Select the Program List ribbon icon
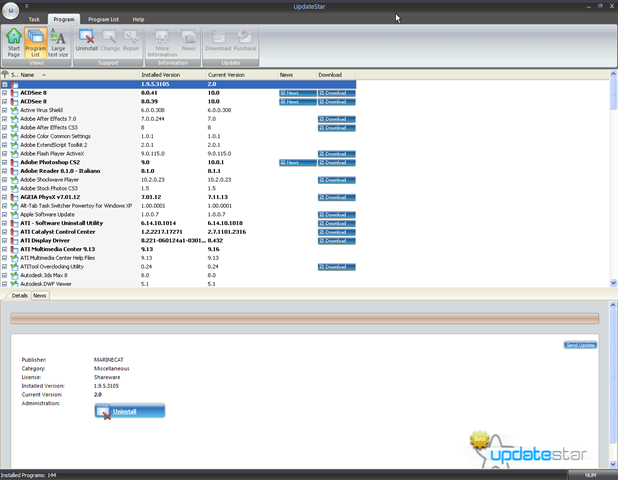This screenshot has height=480, width=618. point(35,43)
